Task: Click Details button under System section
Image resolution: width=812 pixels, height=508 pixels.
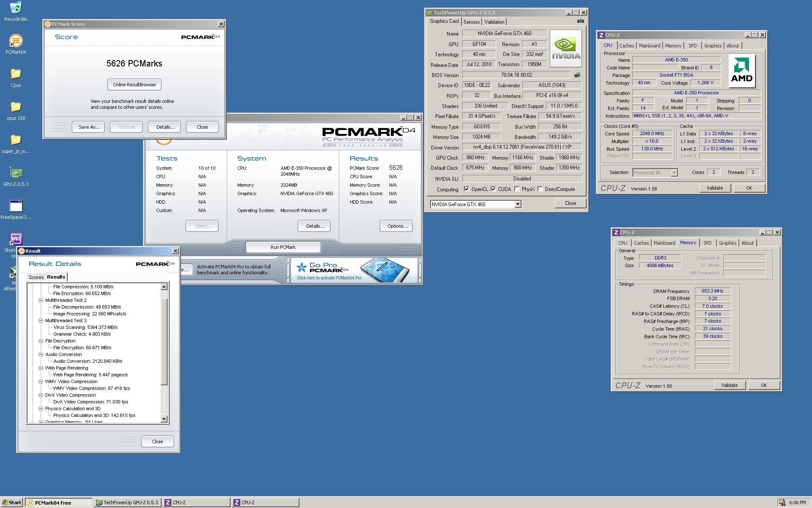Action: (314, 226)
